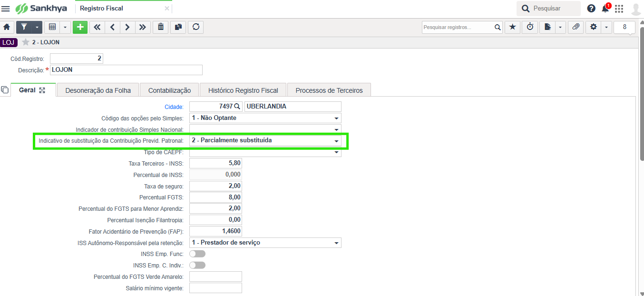Expand the grid view dropdown arrow
The image size is (644, 296).
coord(65,27)
